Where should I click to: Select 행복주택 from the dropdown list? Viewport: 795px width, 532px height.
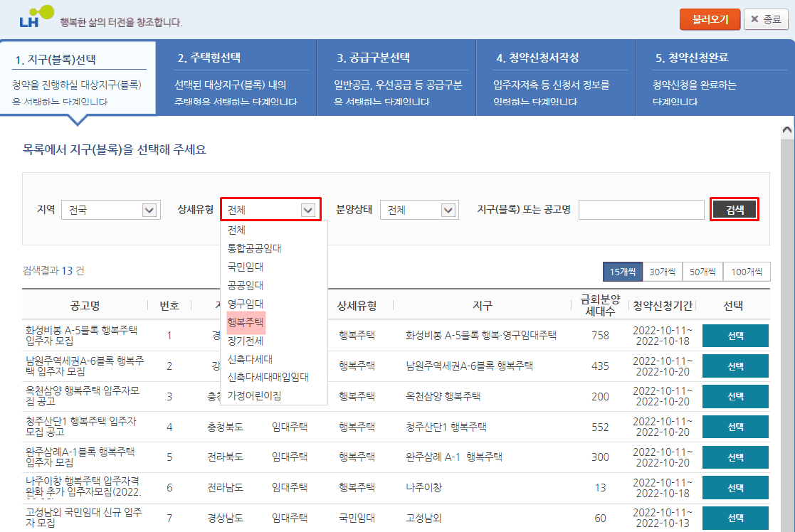pyautogui.click(x=246, y=322)
